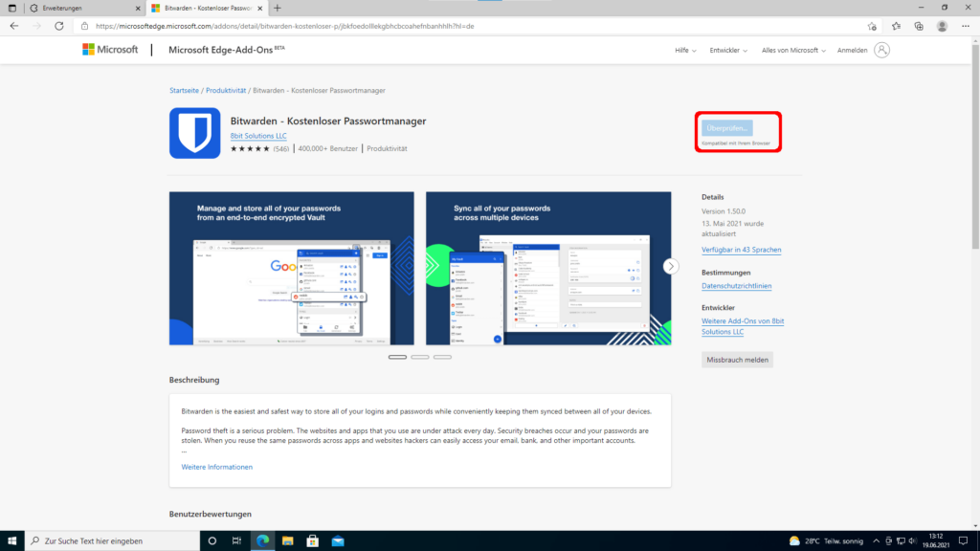The height and width of the screenshot is (551, 980).
Task: Open Microsoft Edge-Add-Ons home
Action: 226,50
